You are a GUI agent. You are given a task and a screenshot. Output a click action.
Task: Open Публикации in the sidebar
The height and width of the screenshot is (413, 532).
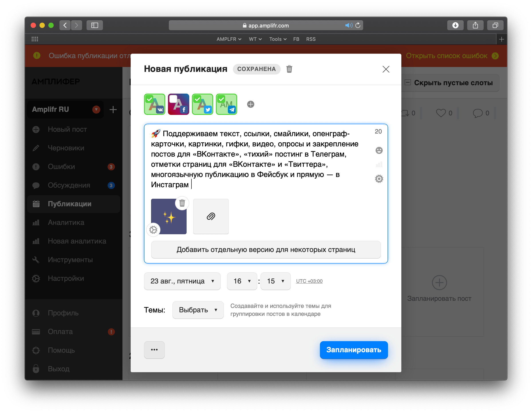[x=74, y=204]
